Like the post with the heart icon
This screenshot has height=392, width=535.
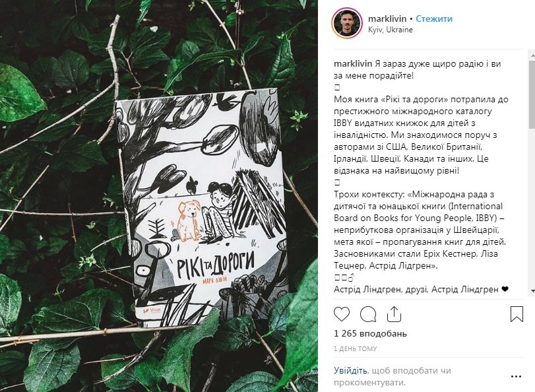(x=342, y=314)
